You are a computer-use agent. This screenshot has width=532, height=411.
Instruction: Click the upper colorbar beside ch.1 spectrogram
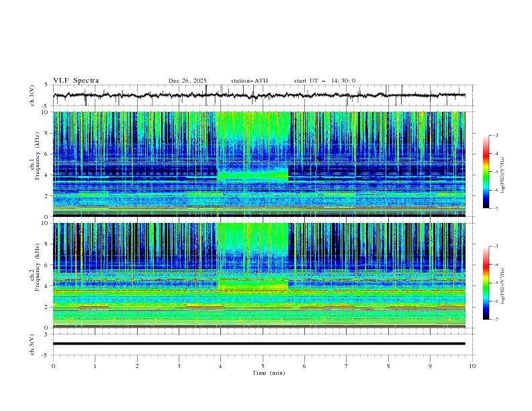[486, 172]
